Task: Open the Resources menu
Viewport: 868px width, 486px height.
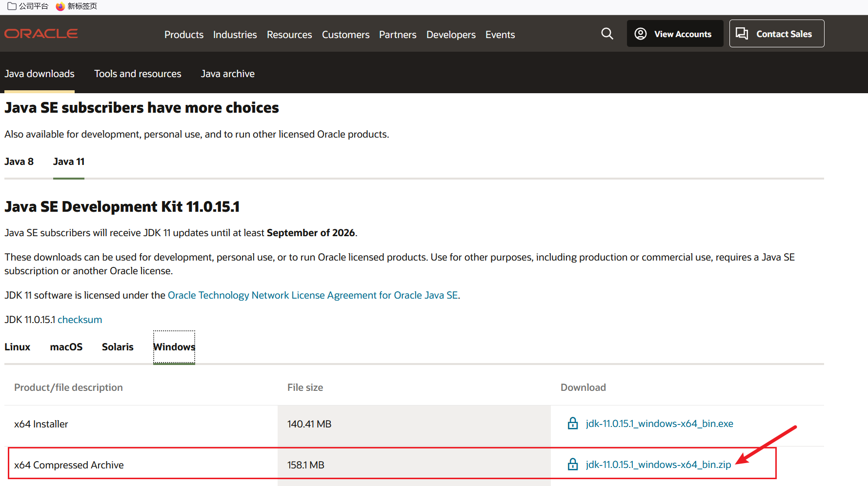Action: coord(289,35)
